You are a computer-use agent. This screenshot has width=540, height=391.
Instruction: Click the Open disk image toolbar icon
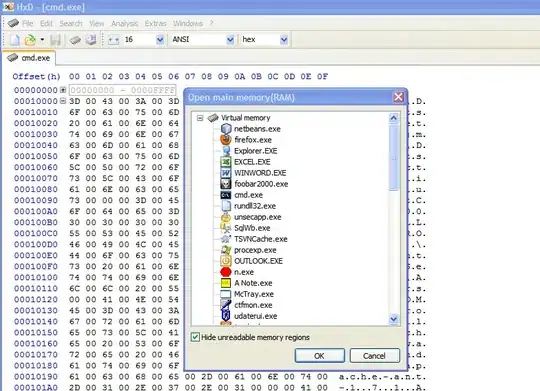[91, 40]
